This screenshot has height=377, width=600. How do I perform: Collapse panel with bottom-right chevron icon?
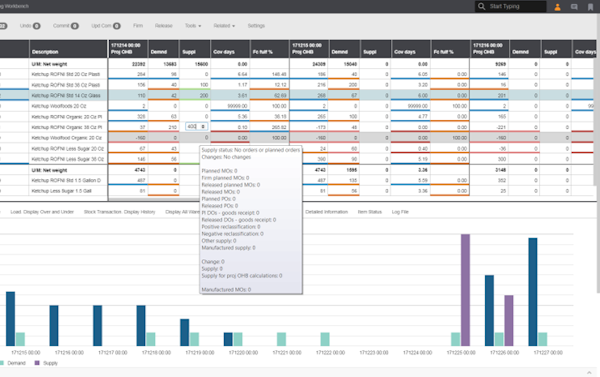589,372
